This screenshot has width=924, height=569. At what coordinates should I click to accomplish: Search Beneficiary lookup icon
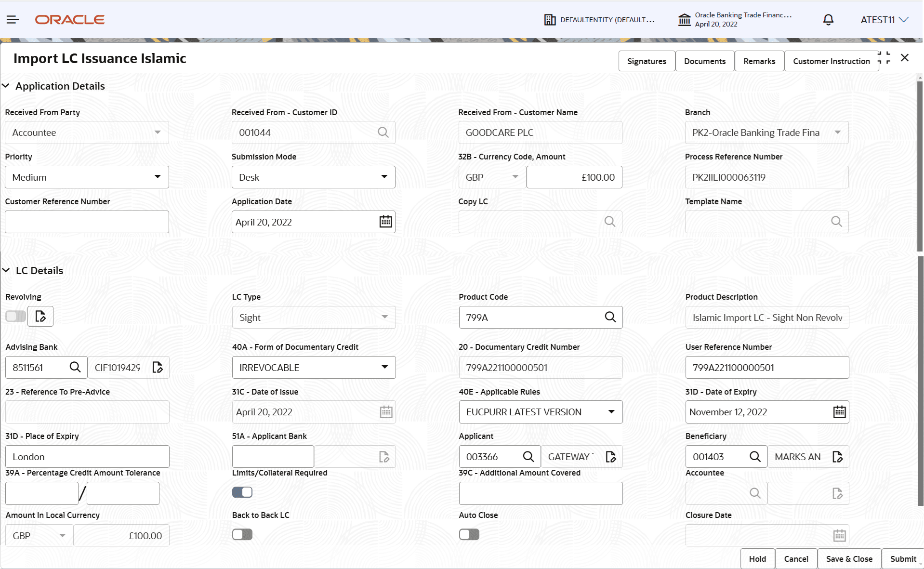point(755,456)
